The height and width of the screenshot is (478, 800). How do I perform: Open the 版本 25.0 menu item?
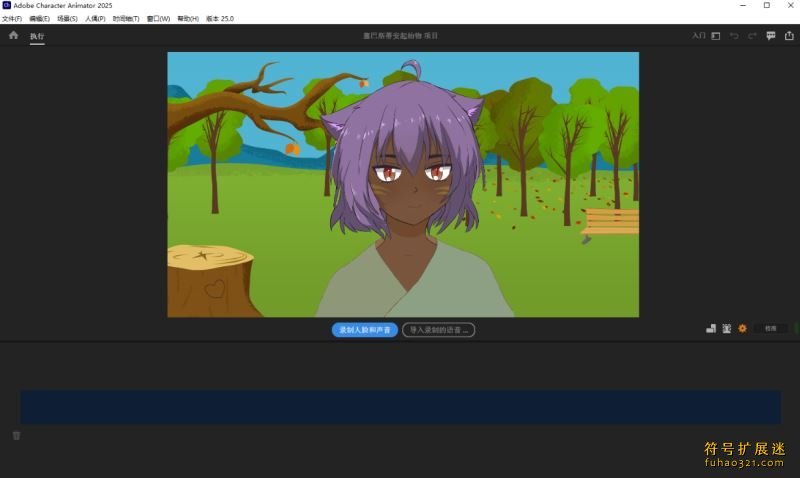pos(220,19)
